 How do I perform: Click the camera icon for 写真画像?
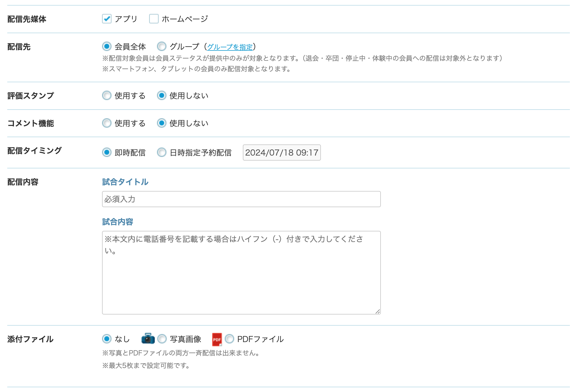(148, 339)
